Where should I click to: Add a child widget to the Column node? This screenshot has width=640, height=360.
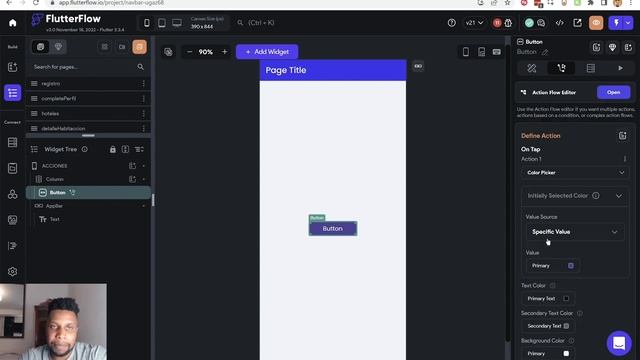(x=132, y=179)
